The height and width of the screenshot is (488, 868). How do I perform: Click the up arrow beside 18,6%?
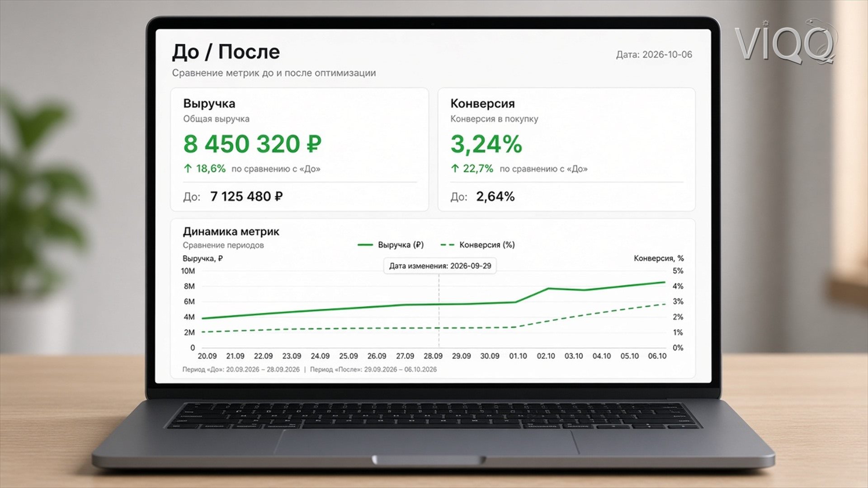click(x=188, y=169)
